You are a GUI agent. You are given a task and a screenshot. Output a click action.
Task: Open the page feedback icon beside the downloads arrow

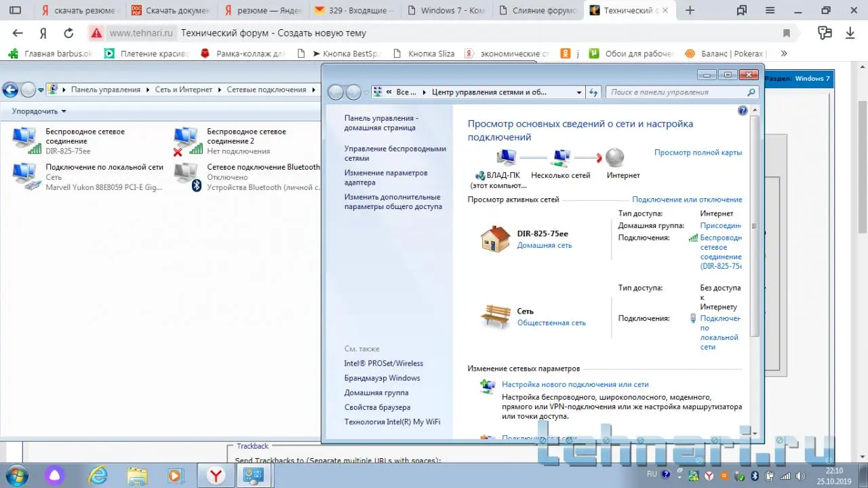(825, 33)
